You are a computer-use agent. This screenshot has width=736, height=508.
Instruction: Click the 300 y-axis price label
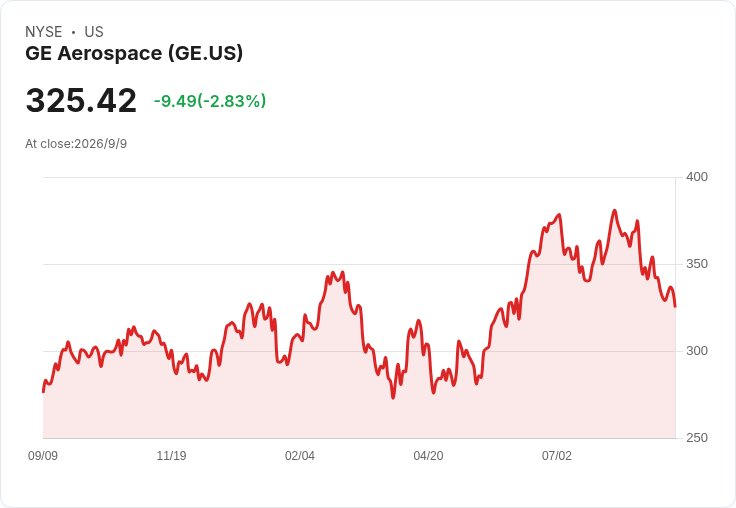[x=697, y=351]
